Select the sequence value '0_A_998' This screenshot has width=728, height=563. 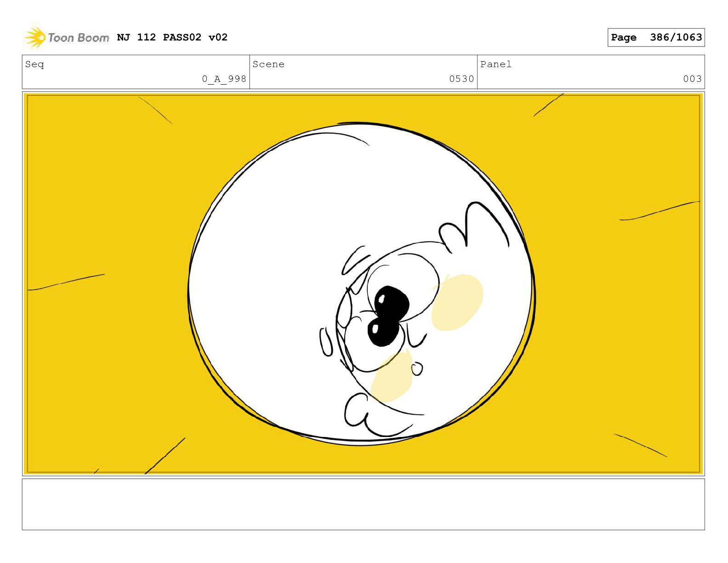(x=224, y=79)
